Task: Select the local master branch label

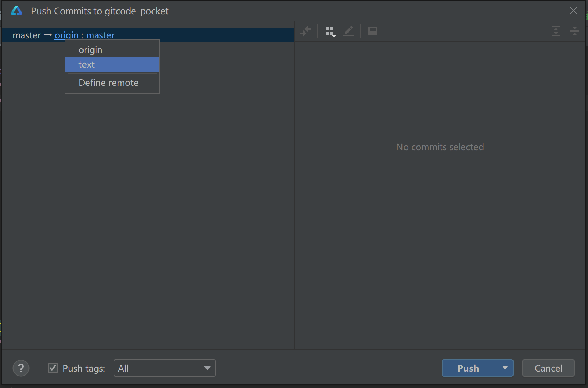Action: (x=27, y=35)
